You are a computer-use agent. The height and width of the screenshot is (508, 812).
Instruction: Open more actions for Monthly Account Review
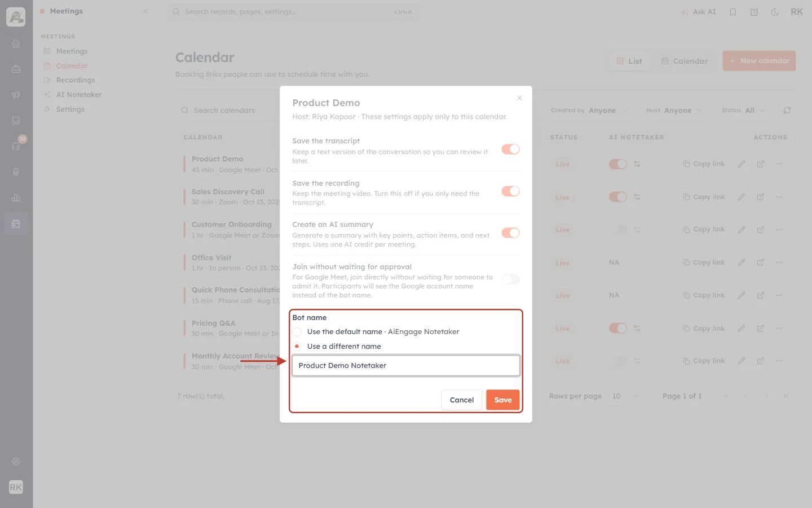779,361
